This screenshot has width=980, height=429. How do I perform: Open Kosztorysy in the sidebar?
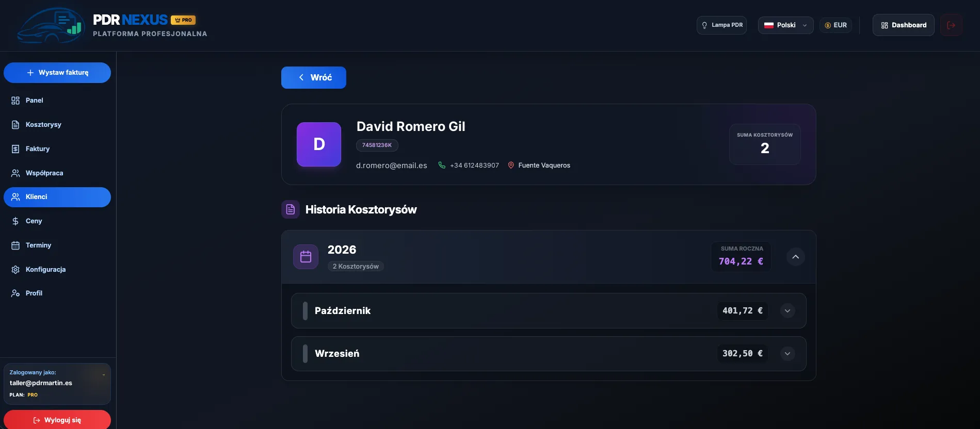[x=57, y=125]
